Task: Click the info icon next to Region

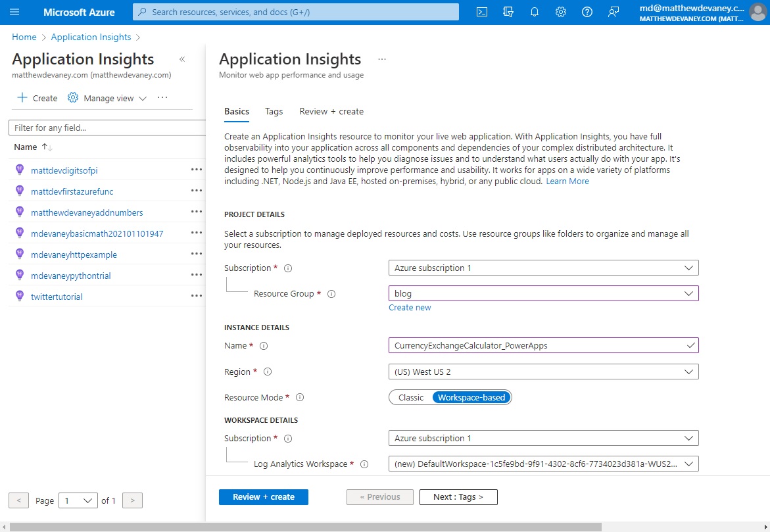Action: click(x=268, y=372)
